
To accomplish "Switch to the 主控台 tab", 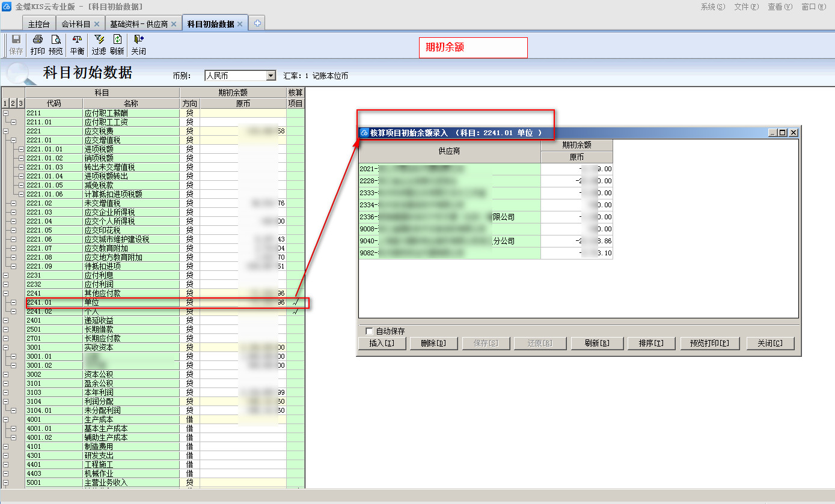I will 39,24.
